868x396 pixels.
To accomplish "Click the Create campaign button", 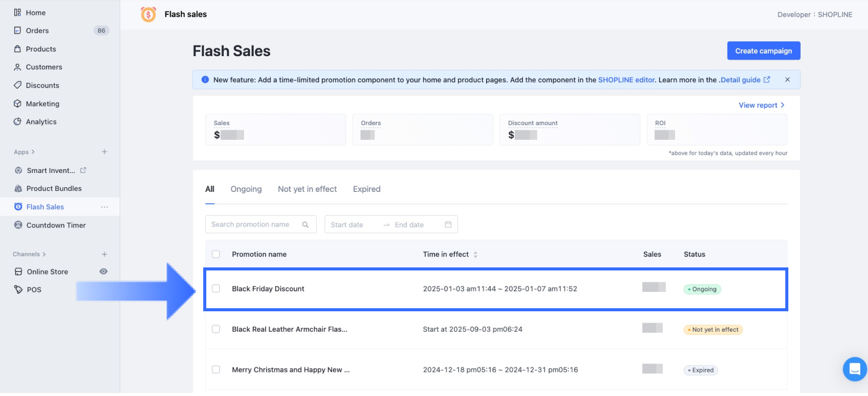I will click(x=763, y=51).
